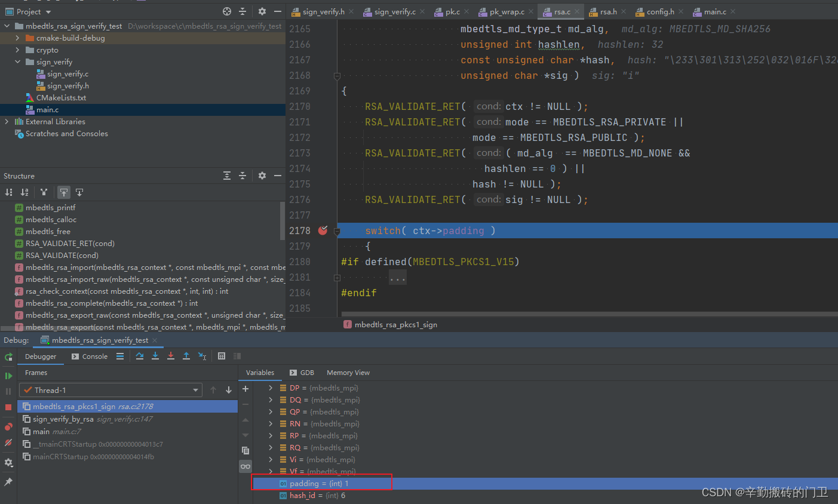Image resolution: width=838 pixels, height=504 pixels.
Task: Toggle group by type in Structure
Action: 44,192
